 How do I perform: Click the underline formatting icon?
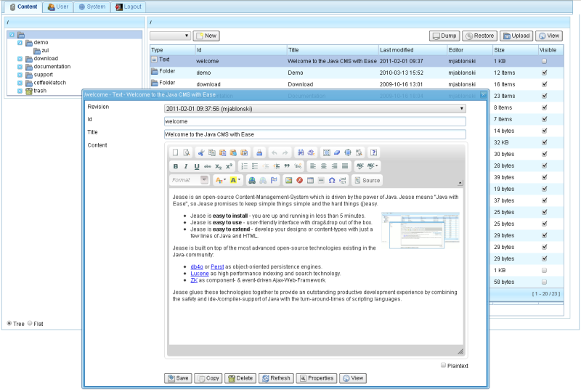click(196, 166)
